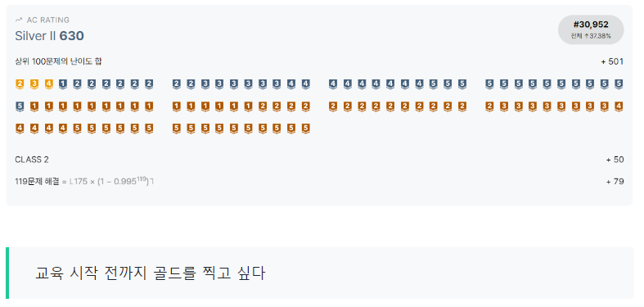Click the + 501 score value
This screenshot has height=307, width=644.
tap(612, 61)
